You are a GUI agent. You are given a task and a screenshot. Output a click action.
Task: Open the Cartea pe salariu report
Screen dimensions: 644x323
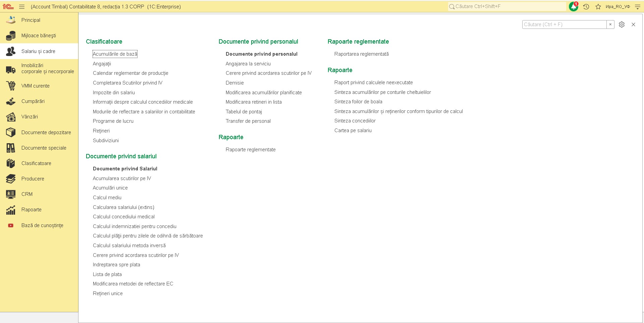tap(353, 130)
